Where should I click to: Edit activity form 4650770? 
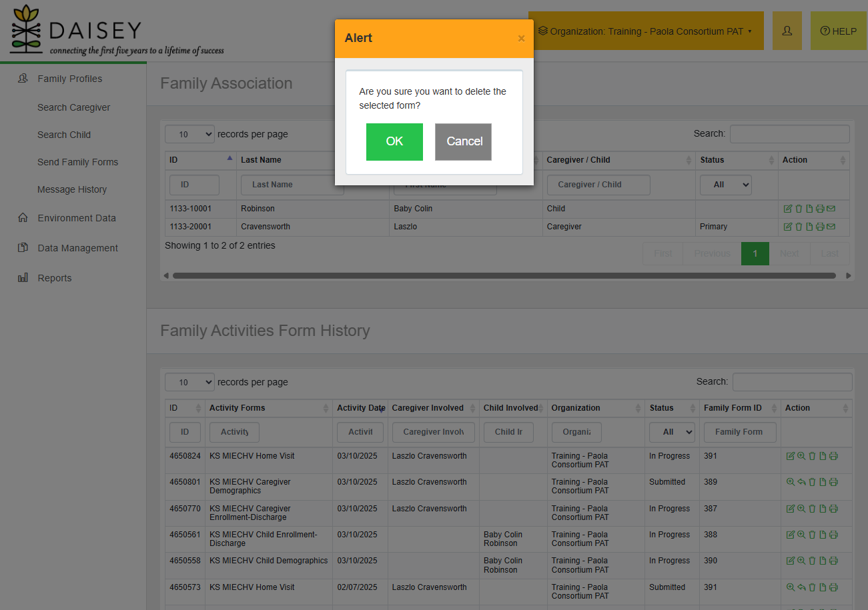[791, 509]
